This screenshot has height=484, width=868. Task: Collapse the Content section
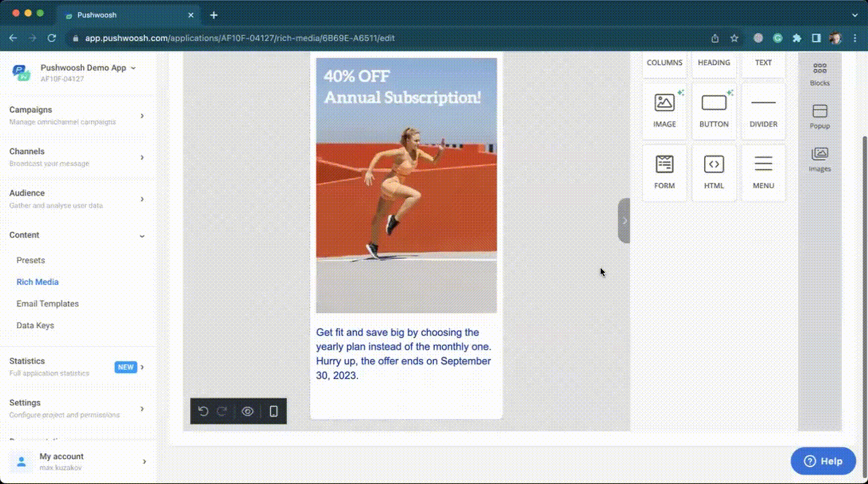[x=77, y=235]
